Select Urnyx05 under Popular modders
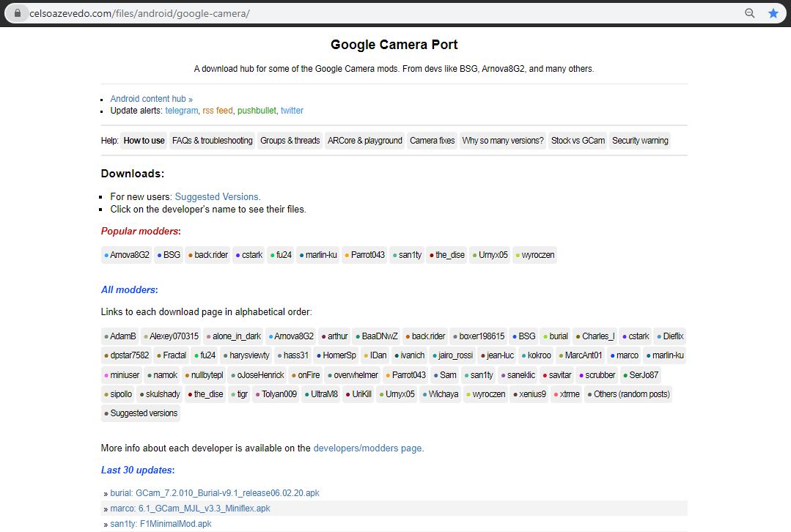791x532 pixels. [x=490, y=255]
